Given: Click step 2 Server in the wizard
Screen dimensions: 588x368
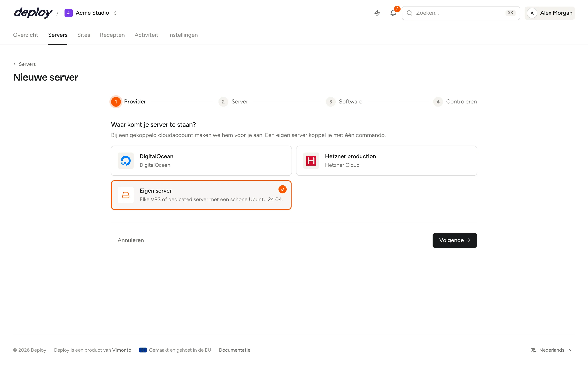Looking at the screenshot, I should click(233, 101).
